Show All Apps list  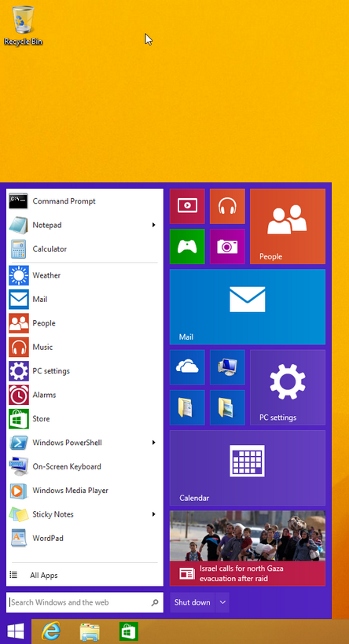click(x=85, y=576)
